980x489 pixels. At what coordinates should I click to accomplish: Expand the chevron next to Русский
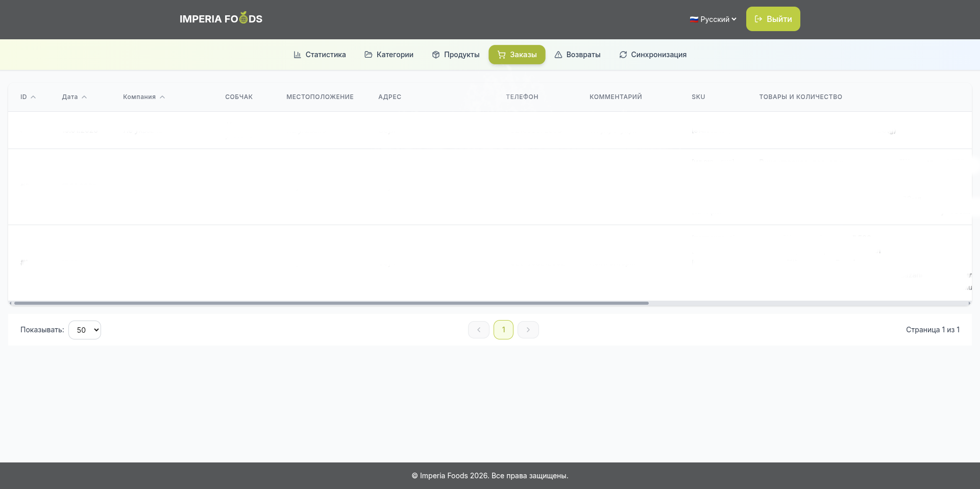click(x=733, y=19)
